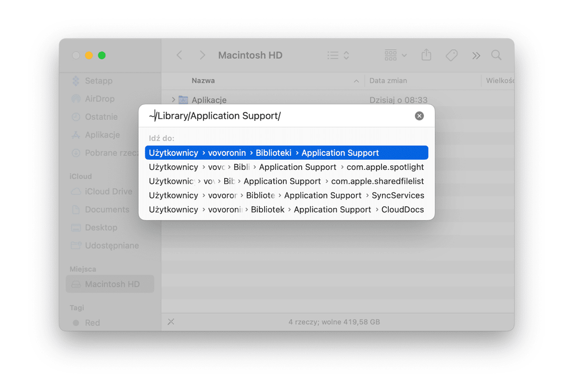Select the highlighted Application Support suggestion
The image size is (585, 392).
[x=286, y=153]
